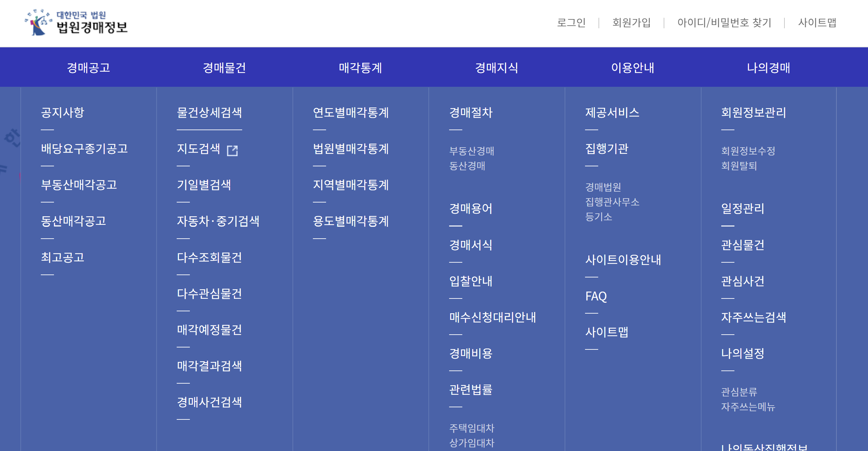Open 다수조회물건 submenu item
This screenshot has width=868, height=451.
[x=209, y=257]
